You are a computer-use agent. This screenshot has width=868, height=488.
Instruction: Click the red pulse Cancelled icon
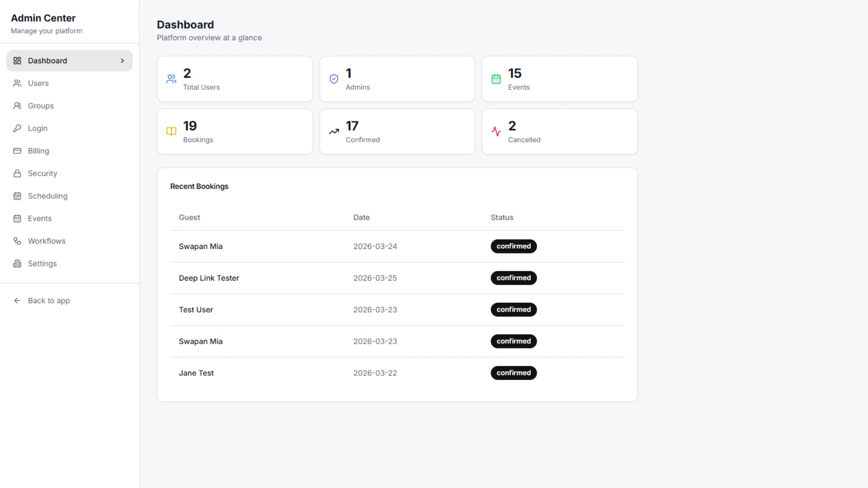pyautogui.click(x=496, y=131)
